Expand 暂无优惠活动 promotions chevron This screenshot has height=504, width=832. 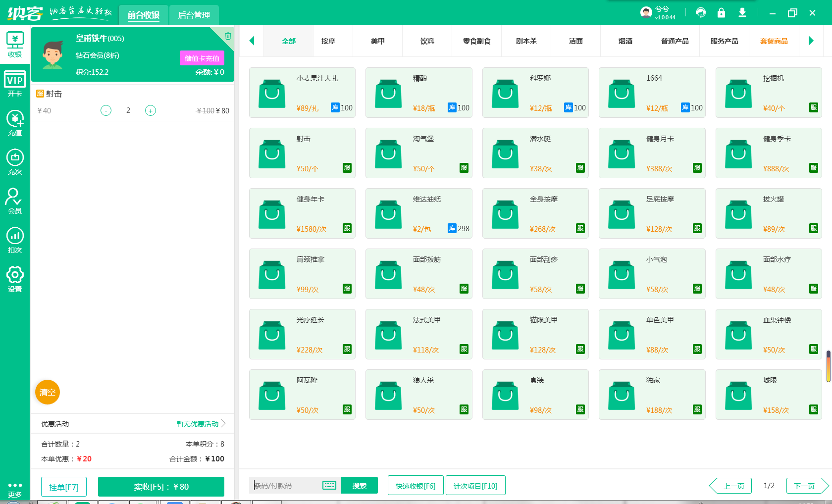coord(223,423)
